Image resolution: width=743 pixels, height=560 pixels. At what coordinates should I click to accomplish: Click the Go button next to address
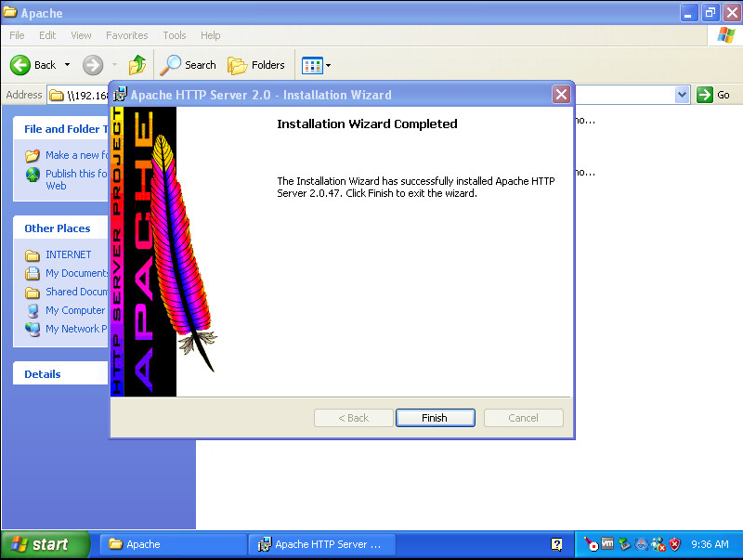[713, 95]
